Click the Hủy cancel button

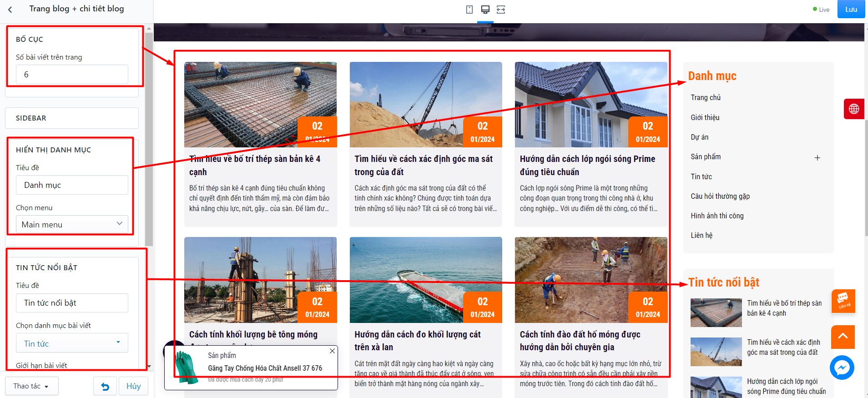(133, 386)
